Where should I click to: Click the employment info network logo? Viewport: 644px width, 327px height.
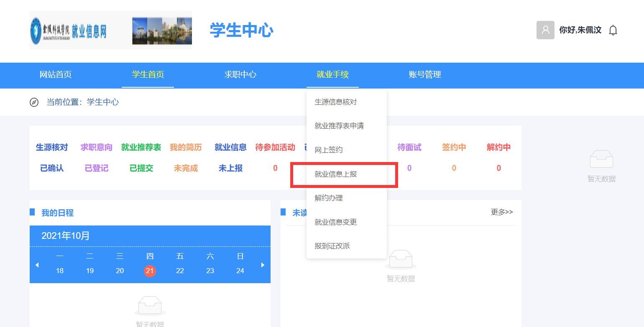[x=69, y=31]
